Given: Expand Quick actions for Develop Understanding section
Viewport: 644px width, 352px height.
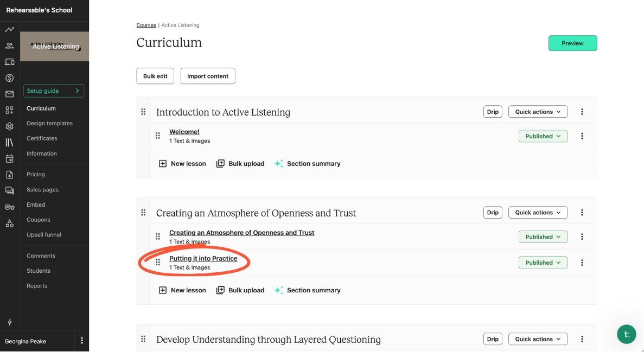Looking at the screenshot, I should (x=538, y=339).
